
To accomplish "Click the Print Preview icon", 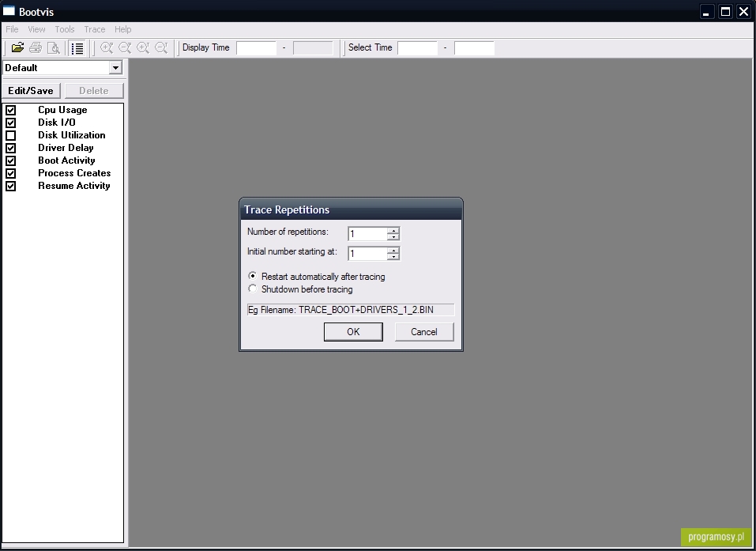I will point(54,47).
